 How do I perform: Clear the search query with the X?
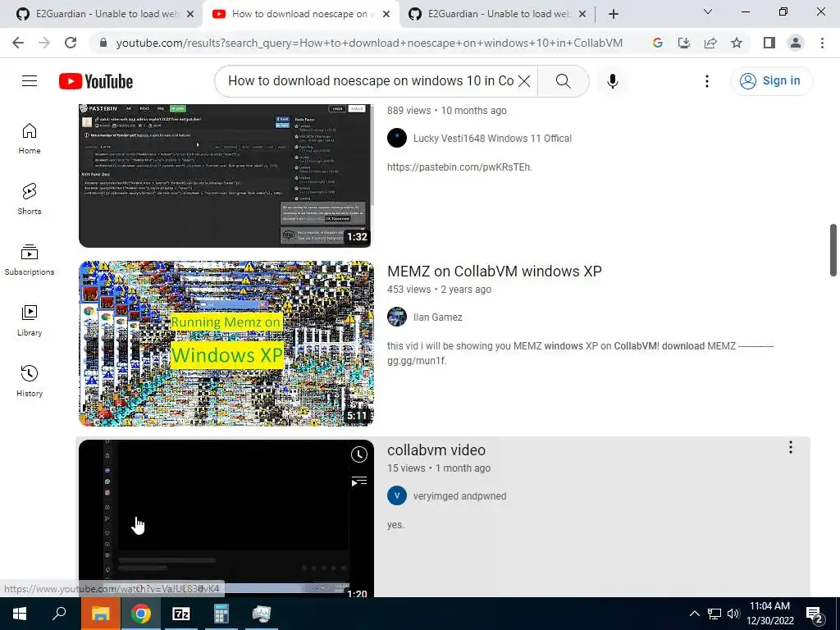(x=524, y=81)
